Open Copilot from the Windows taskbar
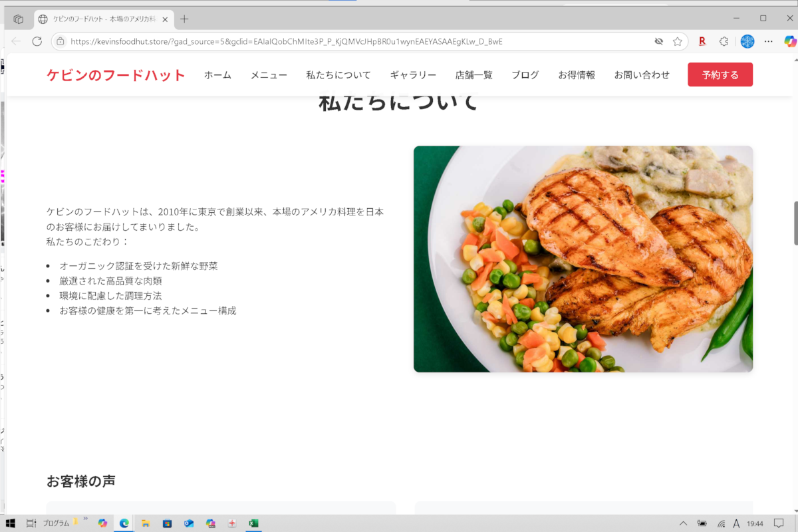 (x=102, y=523)
